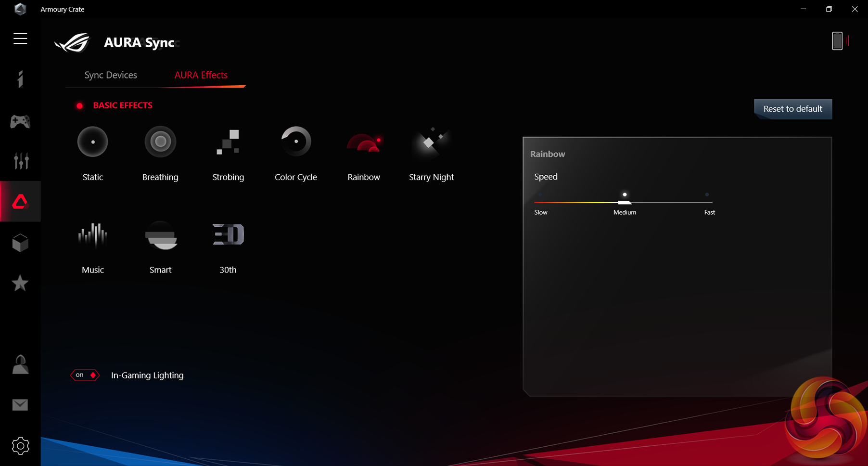The height and width of the screenshot is (466, 868).
Task: Click the Reset to default button
Action: click(793, 109)
